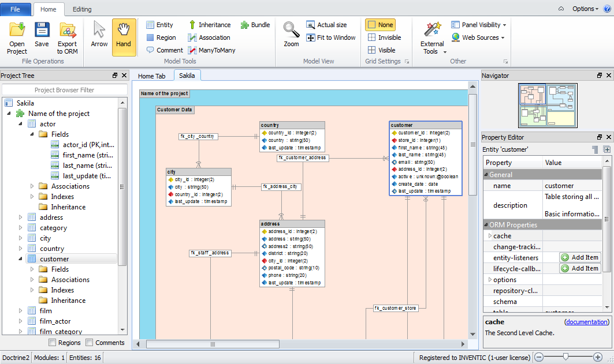Choose the ManyToMany tool
Viewport: 614px width, 364px height.
tap(211, 50)
